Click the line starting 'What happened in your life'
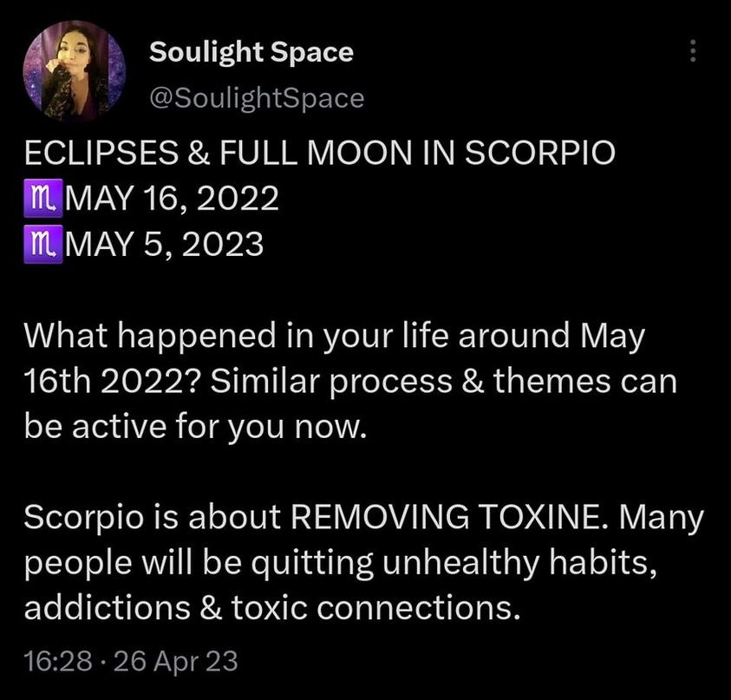The image size is (731, 700). 334,337
